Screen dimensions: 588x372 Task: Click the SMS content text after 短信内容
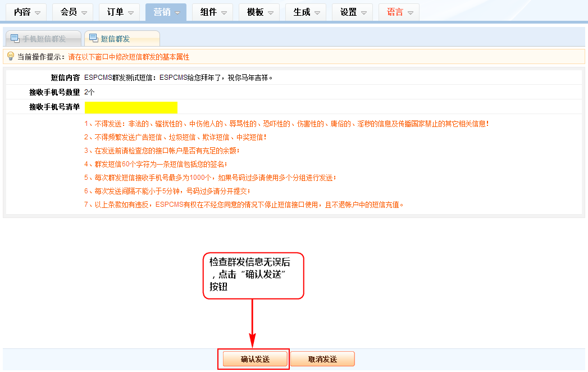click(178, 78)
